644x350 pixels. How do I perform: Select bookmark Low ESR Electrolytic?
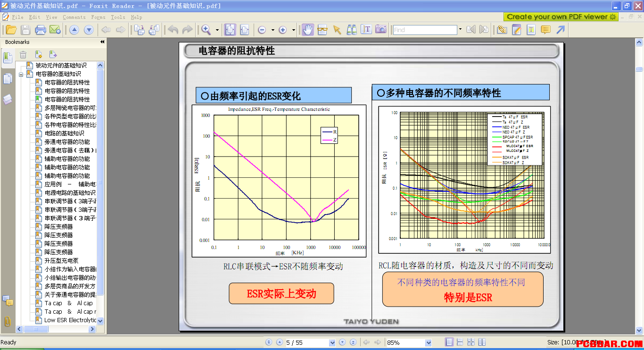(x=70, y=320)
